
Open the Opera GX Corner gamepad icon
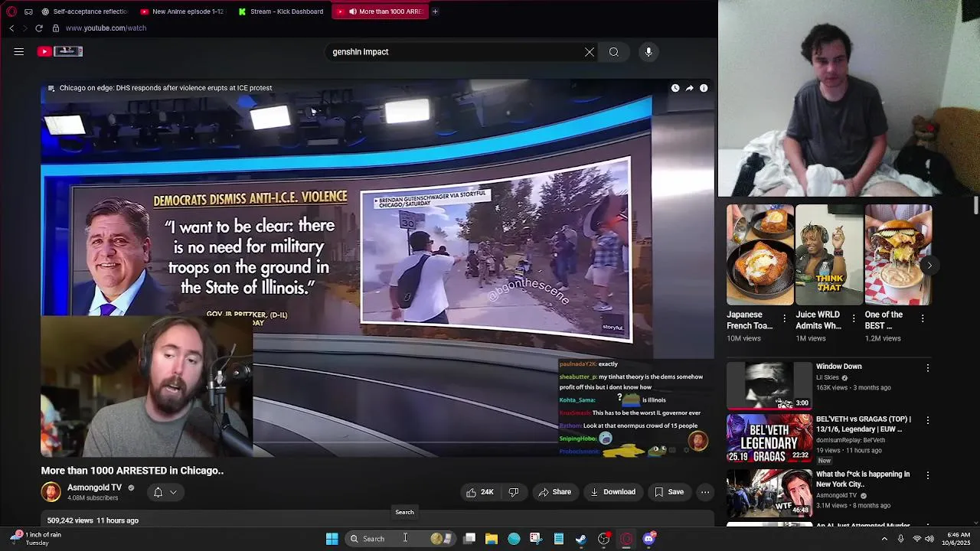click(28, 11)
